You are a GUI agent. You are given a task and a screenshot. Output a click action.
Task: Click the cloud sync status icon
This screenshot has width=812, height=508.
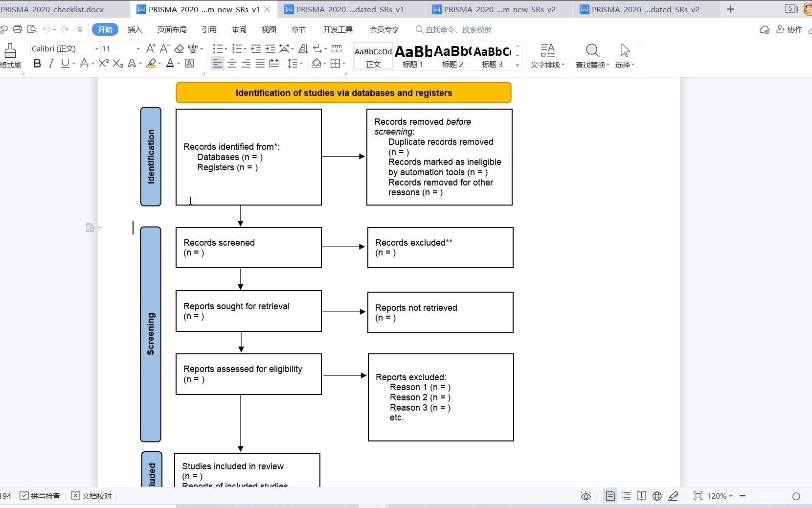pos(764,30)
